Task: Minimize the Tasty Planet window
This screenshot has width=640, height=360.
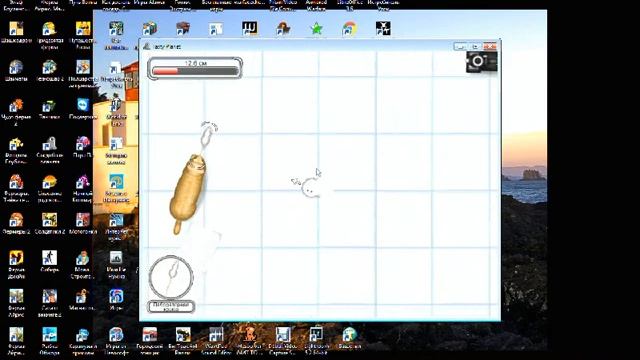Action: click(460, 46)
